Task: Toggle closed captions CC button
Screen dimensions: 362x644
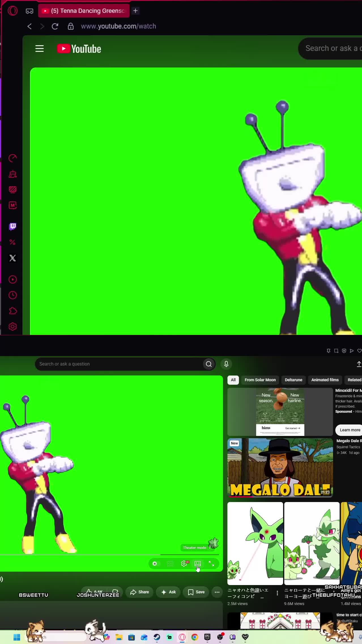Action: point(170,563)
